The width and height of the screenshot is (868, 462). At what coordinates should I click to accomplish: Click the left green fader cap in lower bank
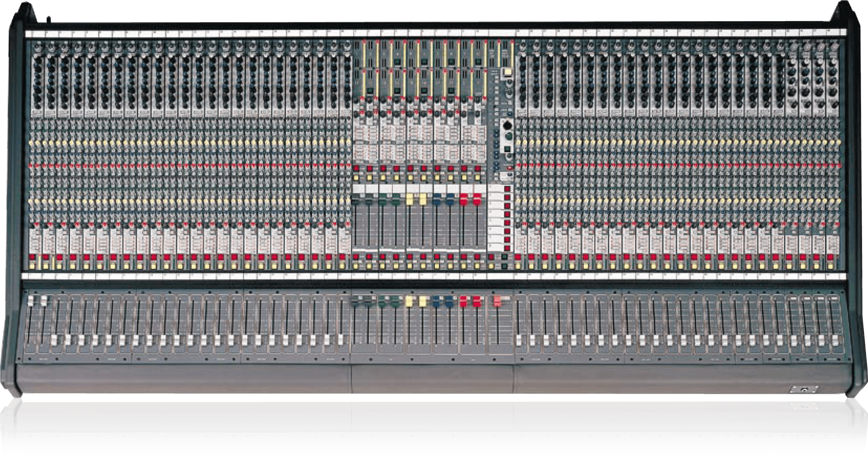pyautogui.click(x=382, y=302)
